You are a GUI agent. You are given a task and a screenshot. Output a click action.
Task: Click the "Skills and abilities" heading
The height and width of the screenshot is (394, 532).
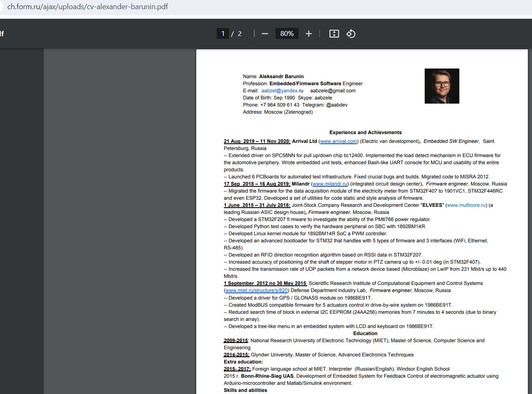pyautogui.click(x=246, y=390)
